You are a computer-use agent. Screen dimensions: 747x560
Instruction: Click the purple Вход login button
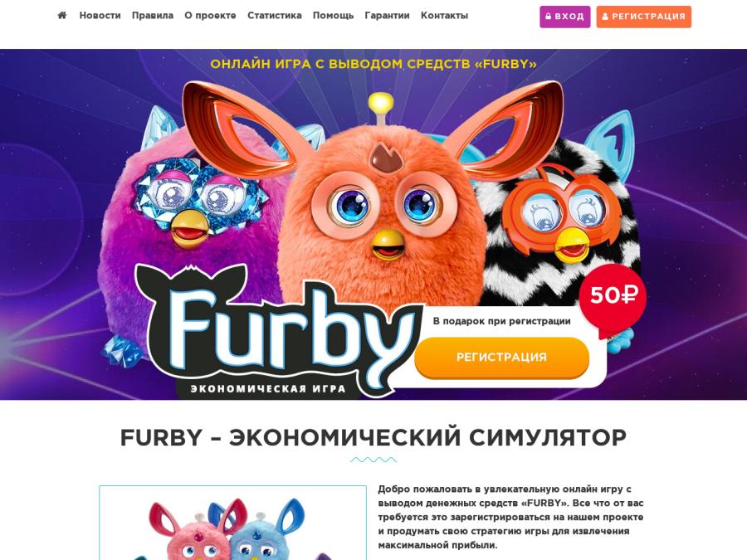(565, 17)
